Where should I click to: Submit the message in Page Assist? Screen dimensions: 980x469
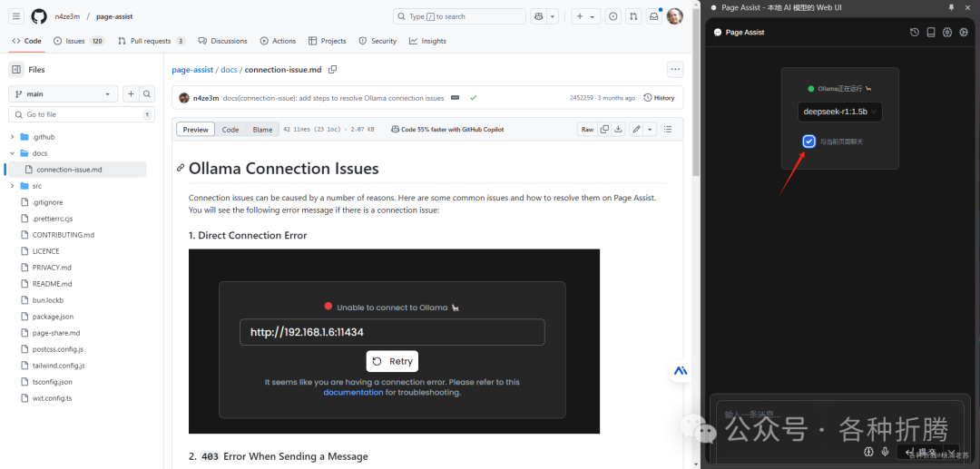pos(919,452)
